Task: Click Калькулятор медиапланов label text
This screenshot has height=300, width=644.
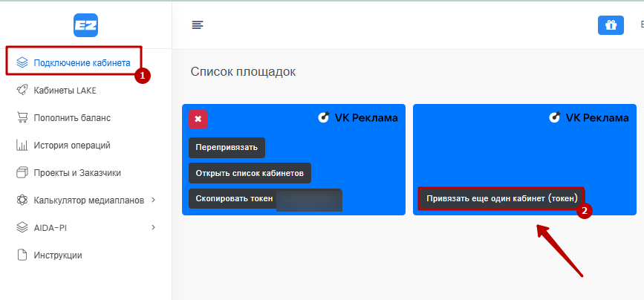Action: [x=88, y=200]
